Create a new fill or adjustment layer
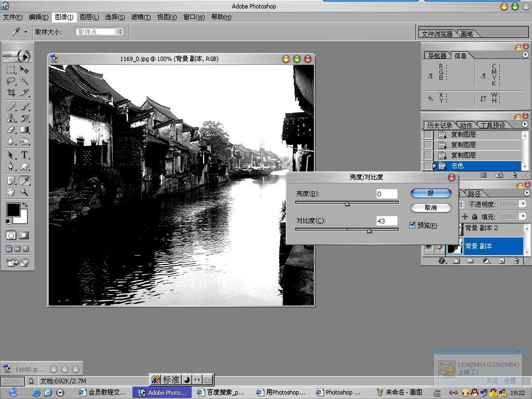 (486, 261)
